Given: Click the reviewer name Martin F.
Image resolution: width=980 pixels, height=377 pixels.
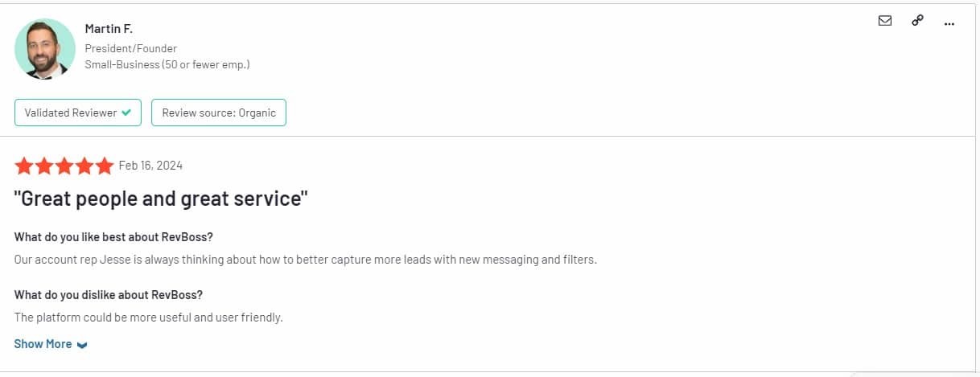Looking at the screenshot, I should point(109,28).
